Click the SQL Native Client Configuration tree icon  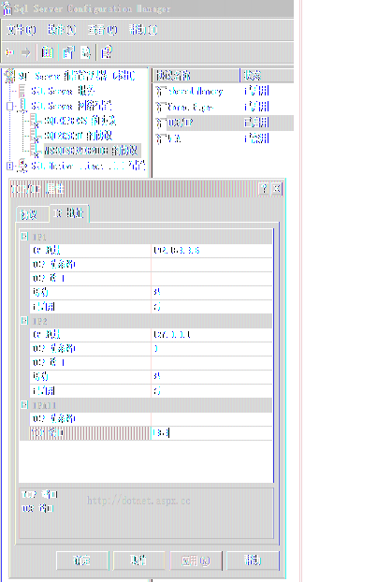[x=23, y=166]
